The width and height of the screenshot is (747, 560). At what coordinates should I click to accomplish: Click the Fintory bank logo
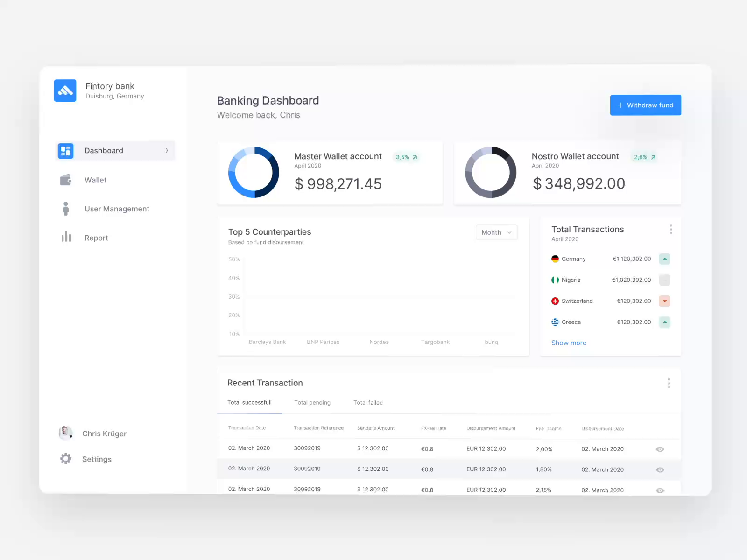pos(65,90)
